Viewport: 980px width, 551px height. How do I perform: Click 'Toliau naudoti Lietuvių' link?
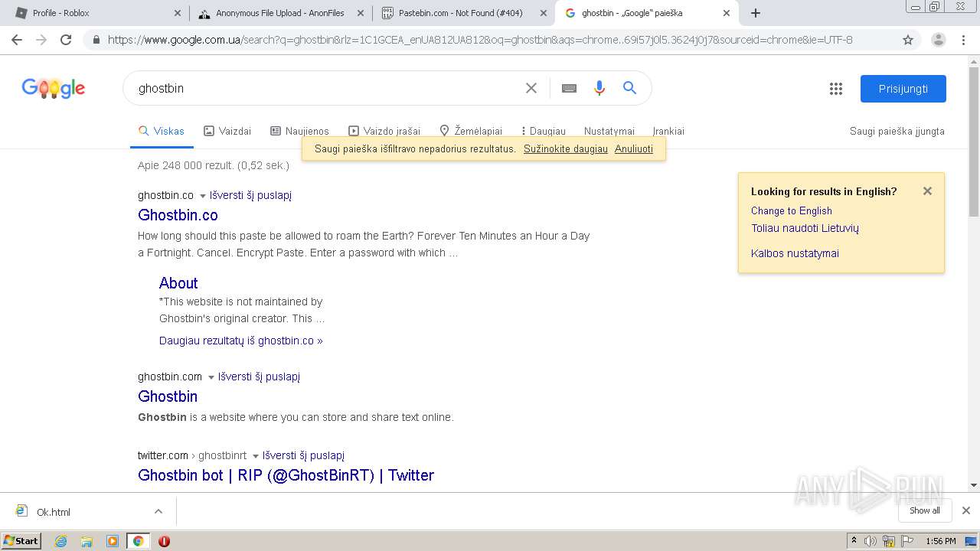pyautogui.click(x=805, y=228)
